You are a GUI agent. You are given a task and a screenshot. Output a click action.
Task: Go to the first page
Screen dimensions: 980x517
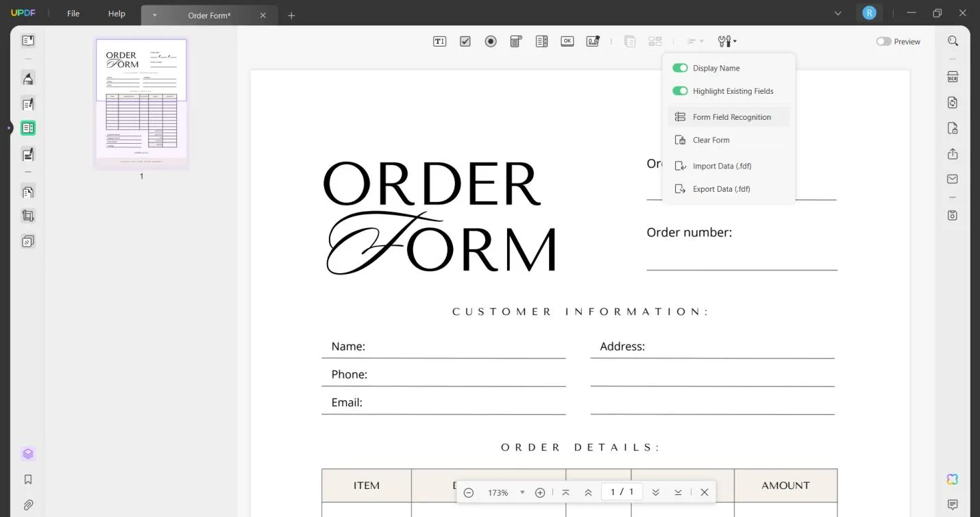click(x=565, y=492)
